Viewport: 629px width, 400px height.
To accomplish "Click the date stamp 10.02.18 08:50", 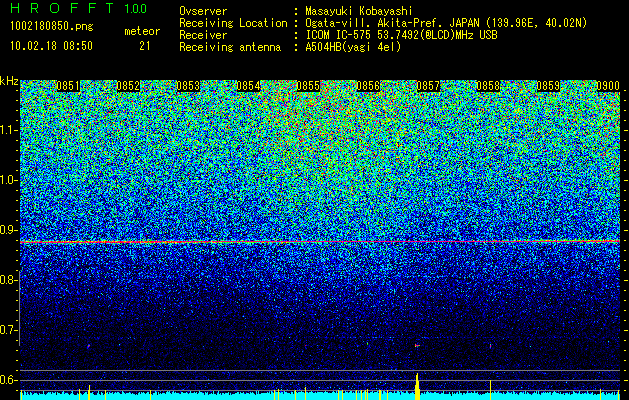I will point(51,46).
